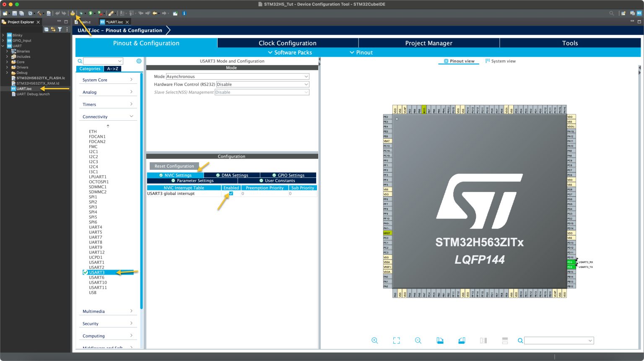Click the Reset Configuration button
This screenshot has width=644, height=361.
point(174,166)
